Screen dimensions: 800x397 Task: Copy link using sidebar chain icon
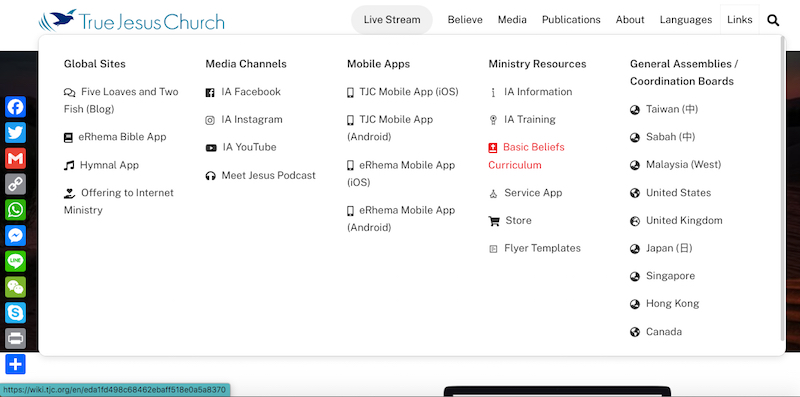pyautogui.click(x=15, y=184)
